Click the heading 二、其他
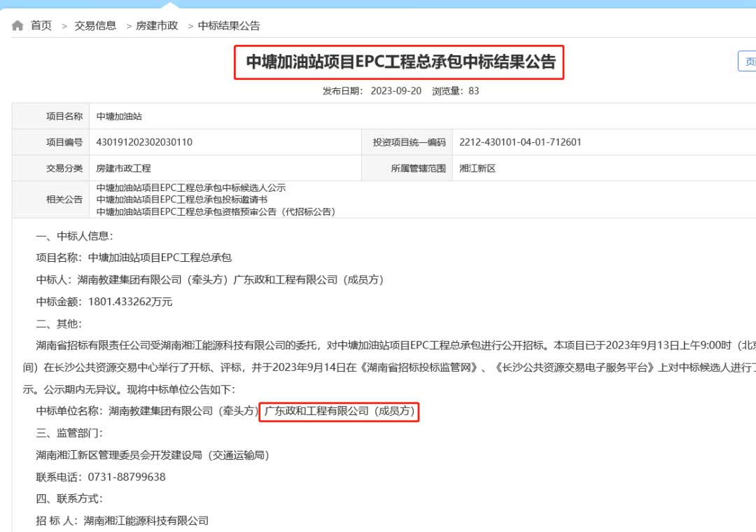756x532 pixels. pos(59,323)
